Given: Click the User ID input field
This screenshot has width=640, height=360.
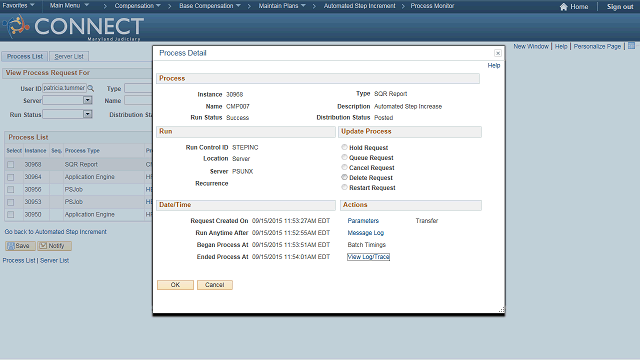Looking at the screenshot, I should pos(64,88).
